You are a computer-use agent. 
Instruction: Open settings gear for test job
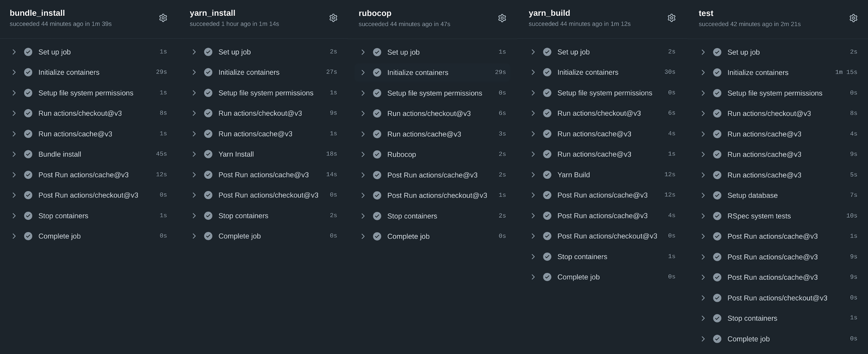[x=853, y=18]
